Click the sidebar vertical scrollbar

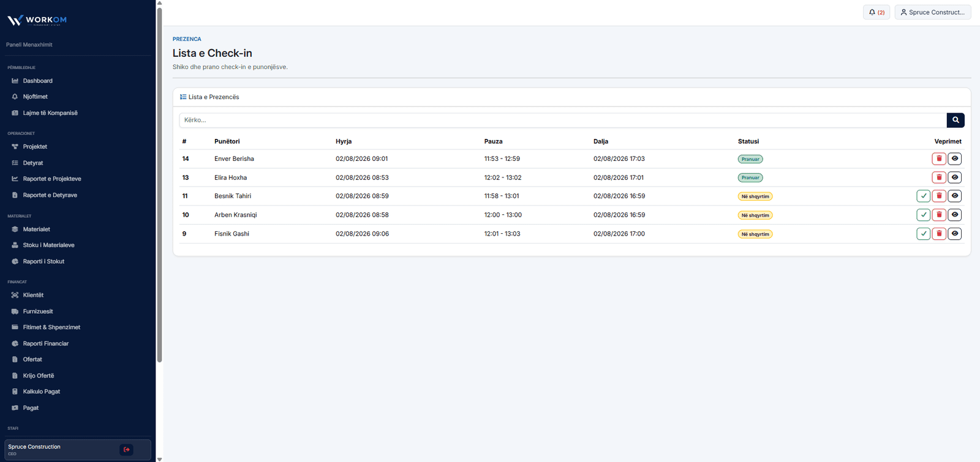[159, 184]
